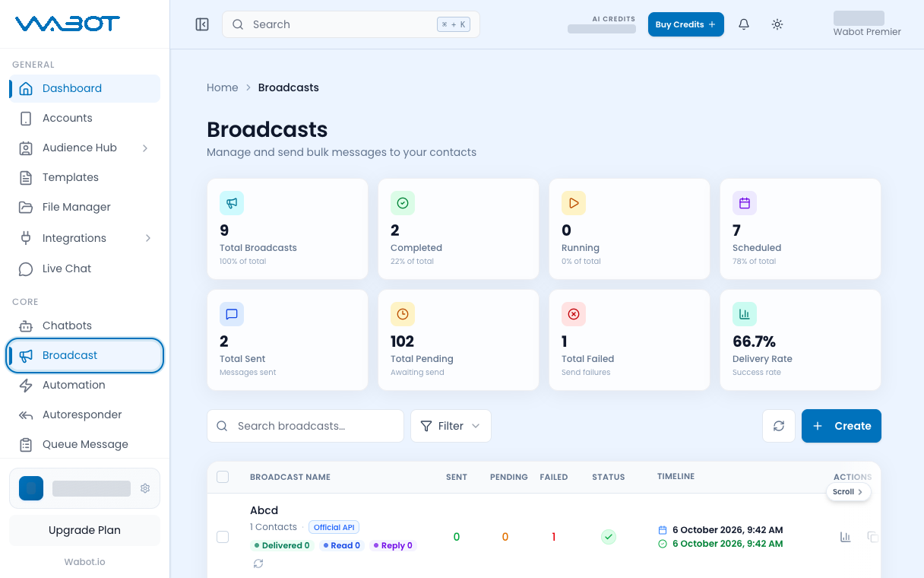
Task: View statistics for Abcd broadcast
Action: (x=845, y=537)
